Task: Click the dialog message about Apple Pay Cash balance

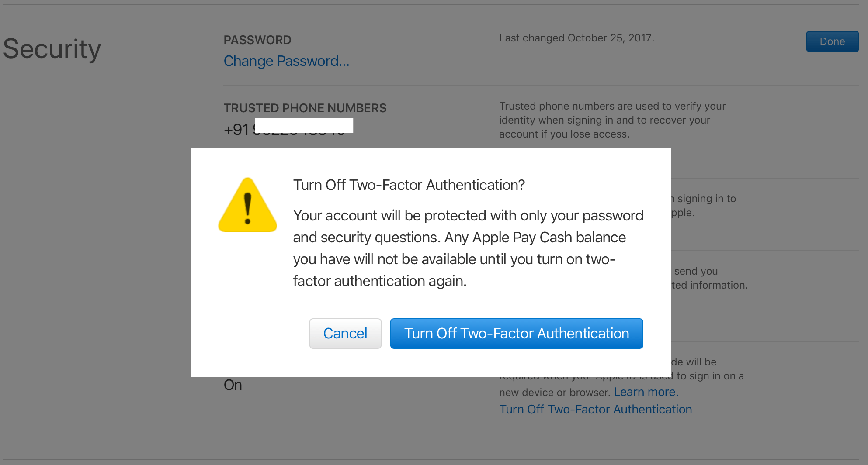Action: coord(468,248)
